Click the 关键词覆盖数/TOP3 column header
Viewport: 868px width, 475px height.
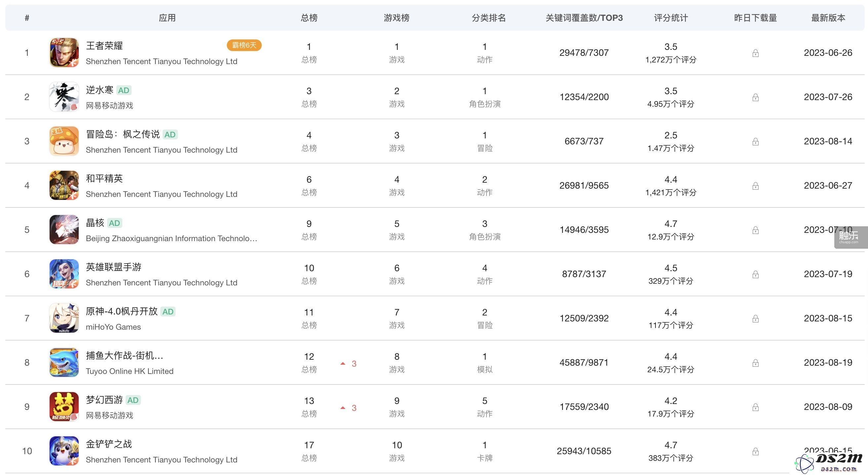coord(584,18)
